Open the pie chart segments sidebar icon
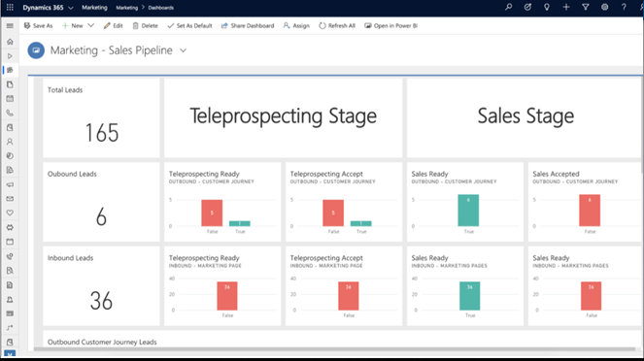This screenshot has width=644, height=361. point(10,156)
